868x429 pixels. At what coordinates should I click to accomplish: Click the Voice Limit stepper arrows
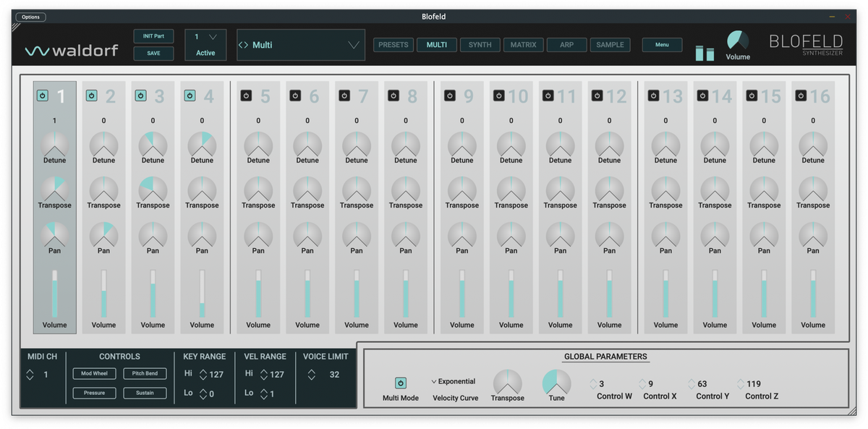tap(312, 375)
